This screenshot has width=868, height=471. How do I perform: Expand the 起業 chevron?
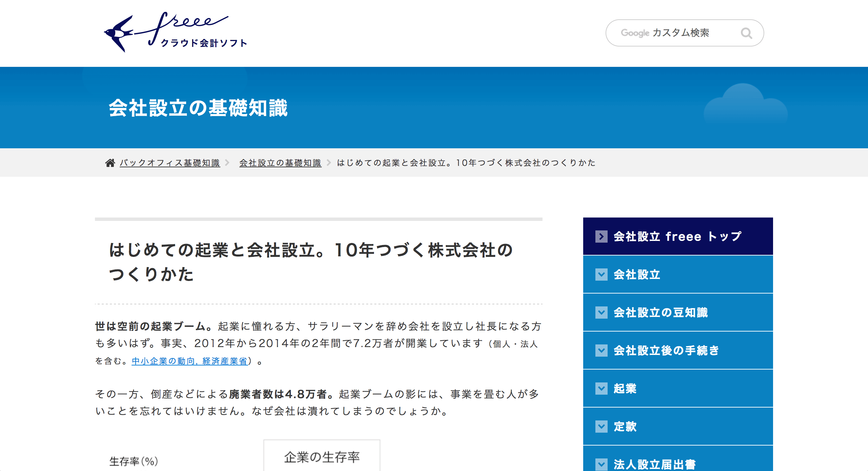coord(601,389)
